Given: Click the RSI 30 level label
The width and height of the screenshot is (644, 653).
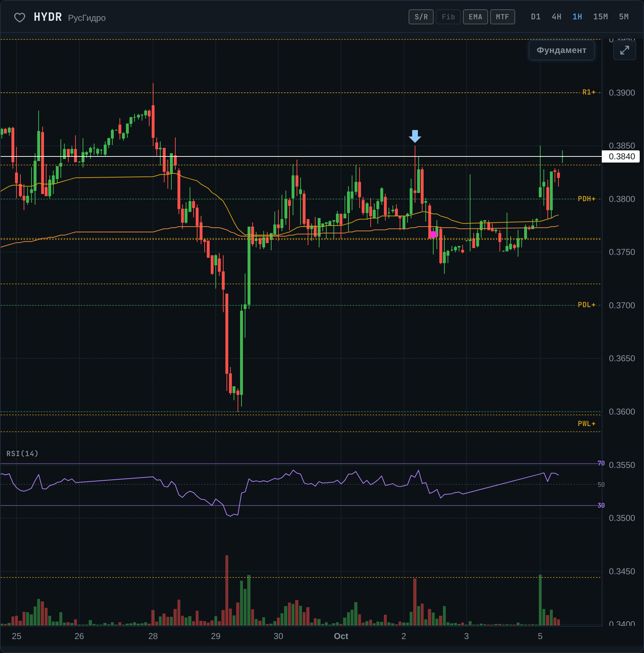Looking at the screenshot, I should pyautogui.click(x=601, y=506).
